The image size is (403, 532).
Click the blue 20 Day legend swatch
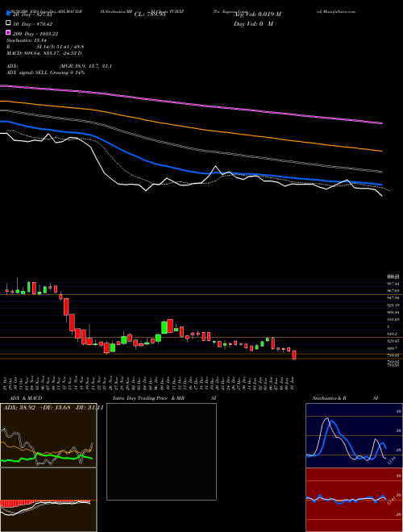pyautogui.click(x=8, y=14)
